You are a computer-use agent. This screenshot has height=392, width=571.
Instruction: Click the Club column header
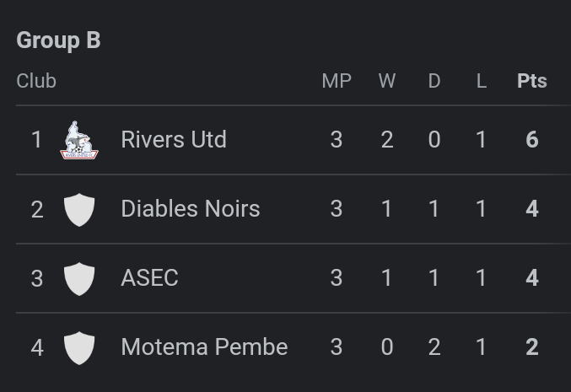(36, 81)
